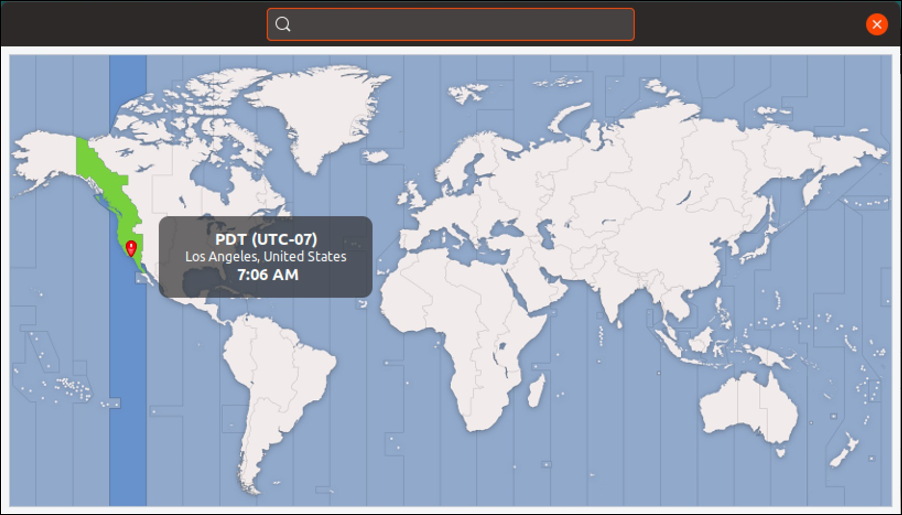The height and width of the screenshot is (515, 902).
Task: Click the PDT (UTC-07) tooltip heading
Action: [266, 239]
